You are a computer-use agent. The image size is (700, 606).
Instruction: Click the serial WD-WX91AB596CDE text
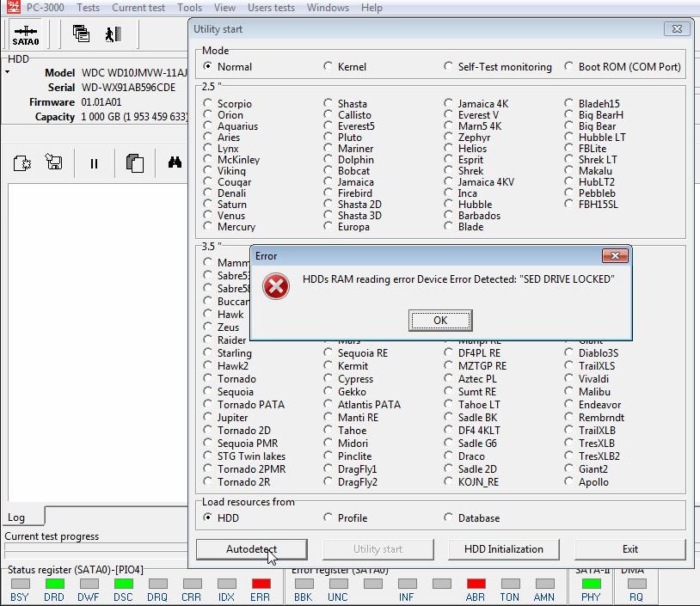[128, 88]
